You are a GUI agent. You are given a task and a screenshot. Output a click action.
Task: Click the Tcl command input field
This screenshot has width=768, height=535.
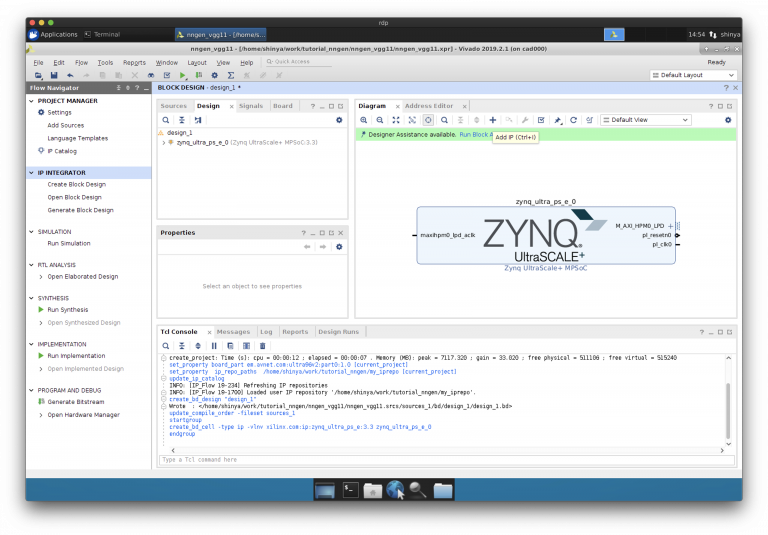pos(440,460)
